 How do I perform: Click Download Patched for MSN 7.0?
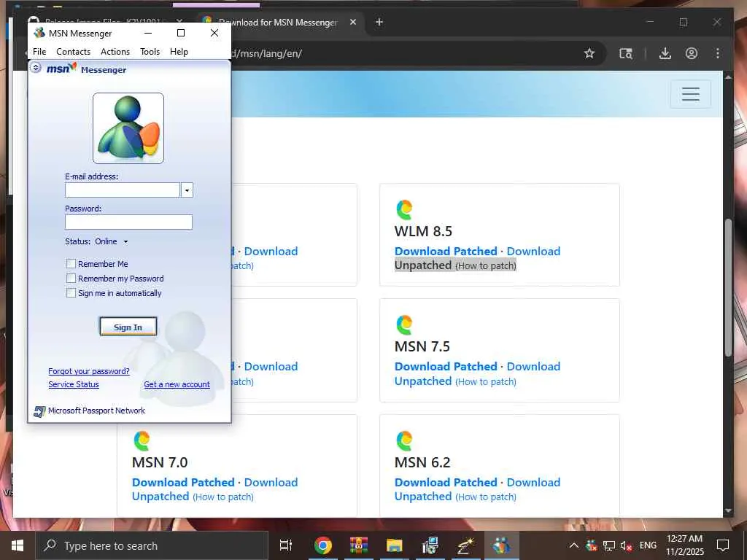(183, 483)
